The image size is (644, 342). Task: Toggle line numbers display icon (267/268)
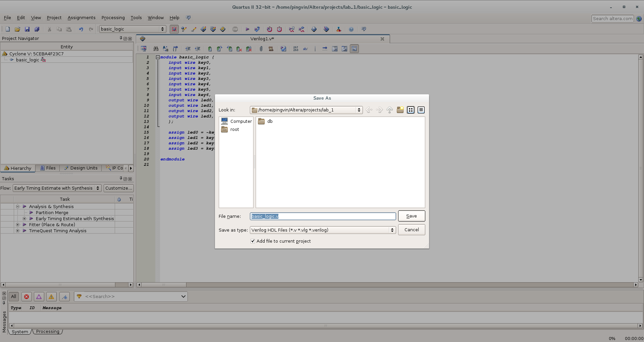pyautogui.click(x=296, y=49)
